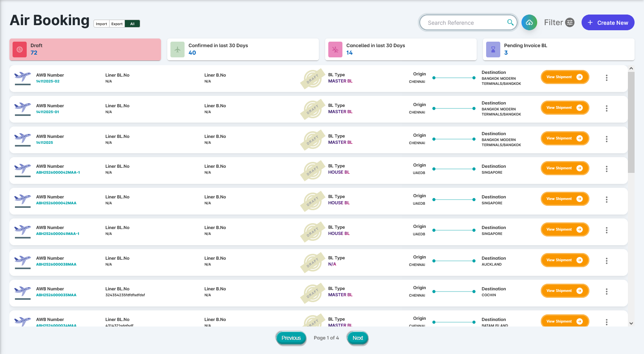Select the All toggle option
The width and height of the screenshot is (644, 354).
tap(132, 24)
